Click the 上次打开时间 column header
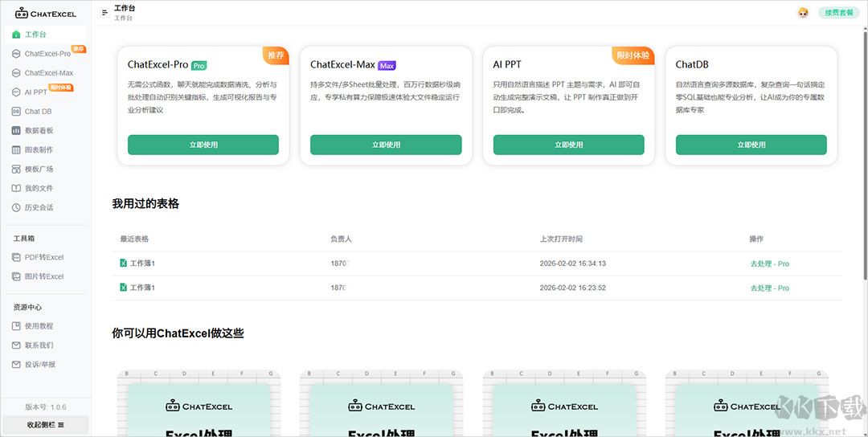Viewport: 868px width, 437px height. (561, 239)
